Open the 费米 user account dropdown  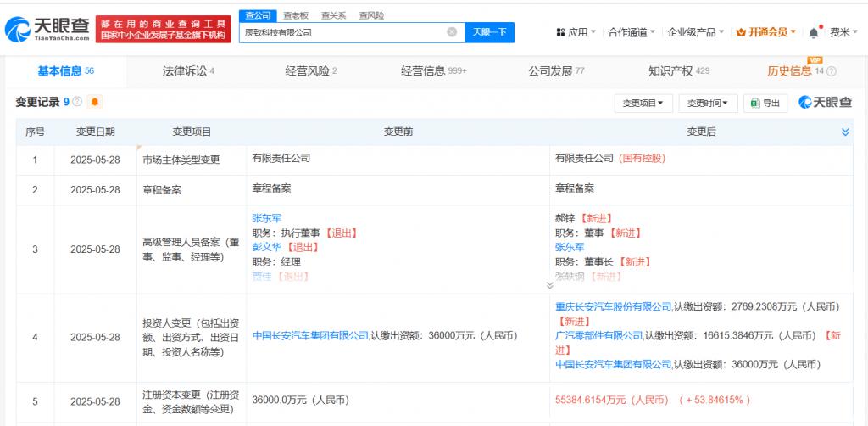click(843, 32)
